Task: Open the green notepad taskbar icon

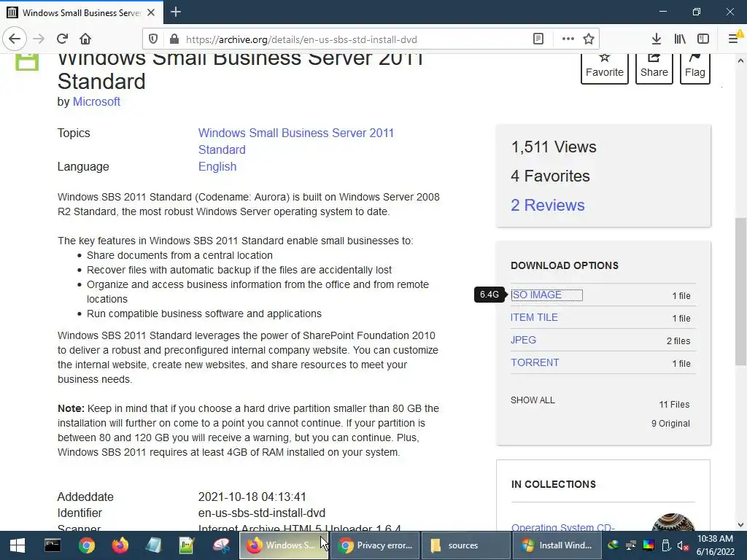Action: point(187,545)
